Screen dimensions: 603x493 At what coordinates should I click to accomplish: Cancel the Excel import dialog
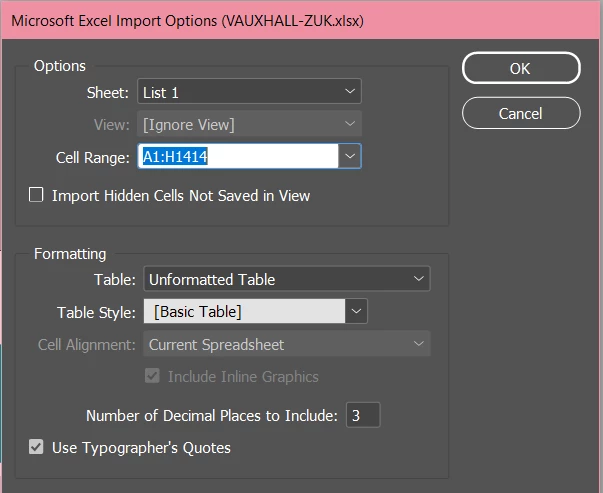click(x=521, y=113)
